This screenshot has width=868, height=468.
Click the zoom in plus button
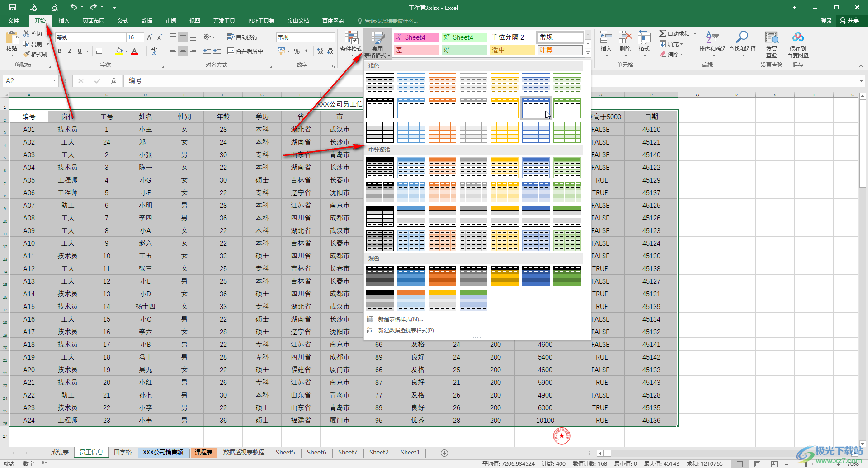838,463
